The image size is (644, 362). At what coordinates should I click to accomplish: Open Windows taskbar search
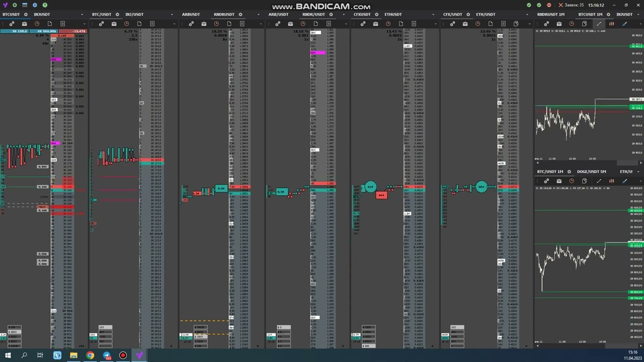pos(24,355)
